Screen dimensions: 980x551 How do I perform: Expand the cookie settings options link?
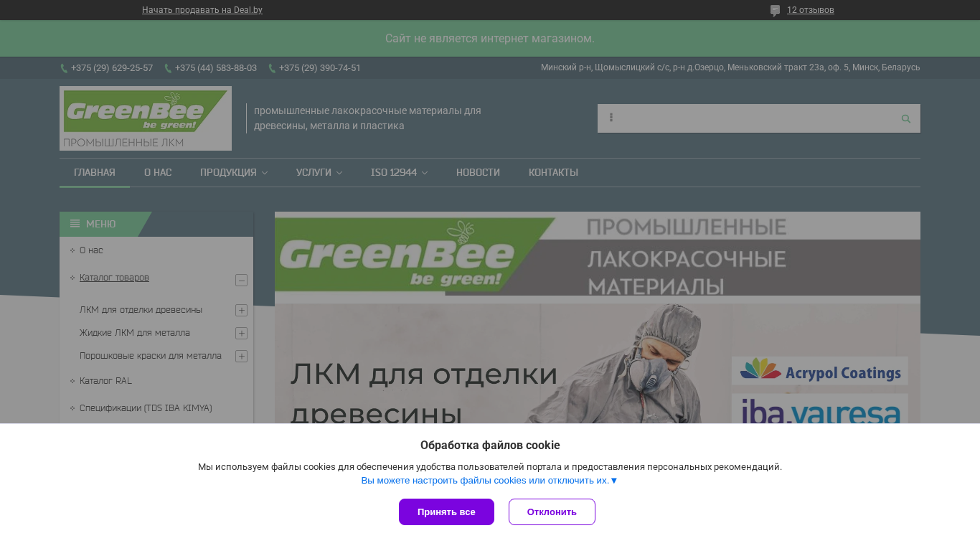tap(489, 481)
